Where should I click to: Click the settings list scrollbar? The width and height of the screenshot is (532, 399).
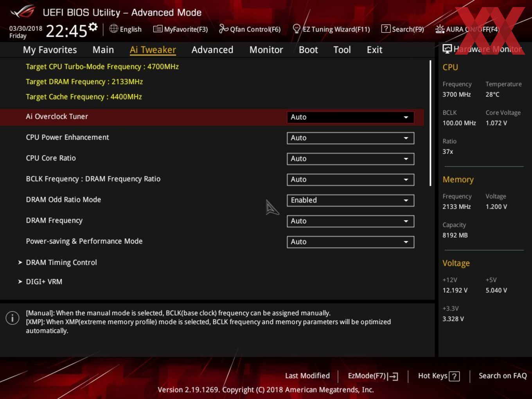(430, 123)
